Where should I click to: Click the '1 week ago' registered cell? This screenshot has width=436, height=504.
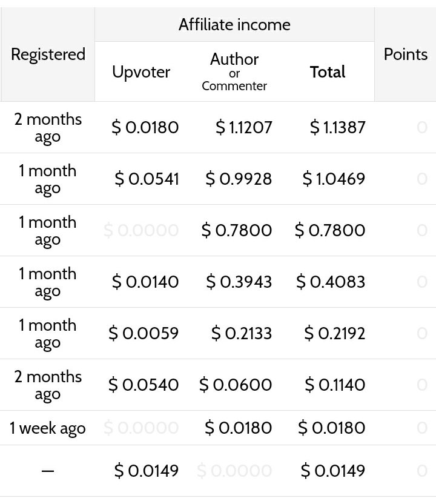(x=48, y=428)
